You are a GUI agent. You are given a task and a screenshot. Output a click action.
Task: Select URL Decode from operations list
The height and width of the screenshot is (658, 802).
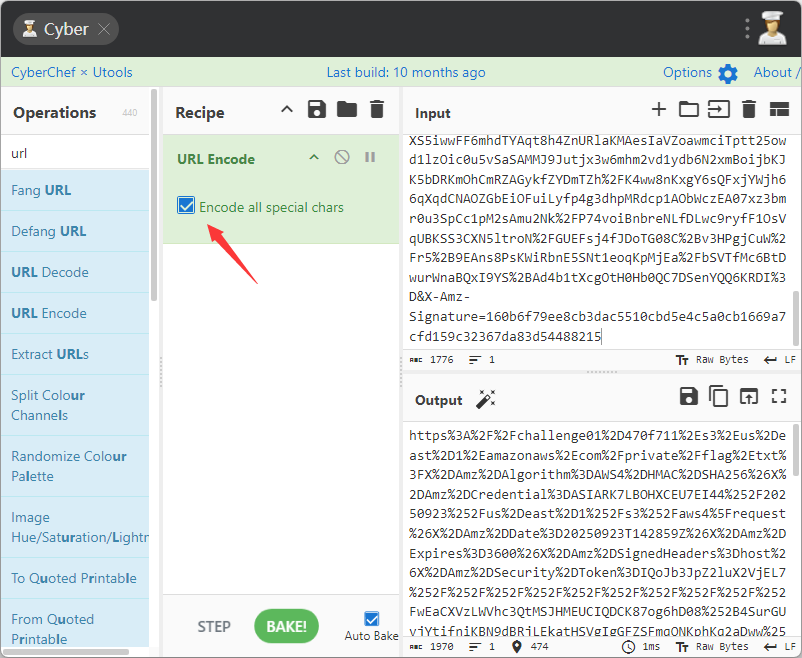tap(50, 272)
